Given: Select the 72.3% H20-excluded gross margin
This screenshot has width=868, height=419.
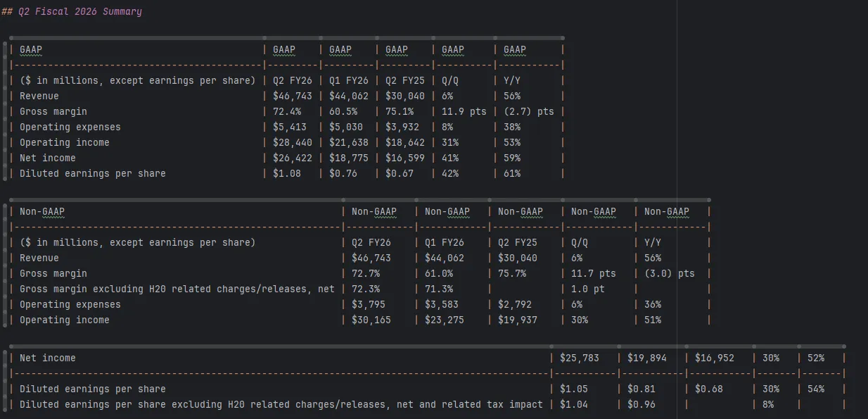Looking at the screenshot, I should pos(366,289).
